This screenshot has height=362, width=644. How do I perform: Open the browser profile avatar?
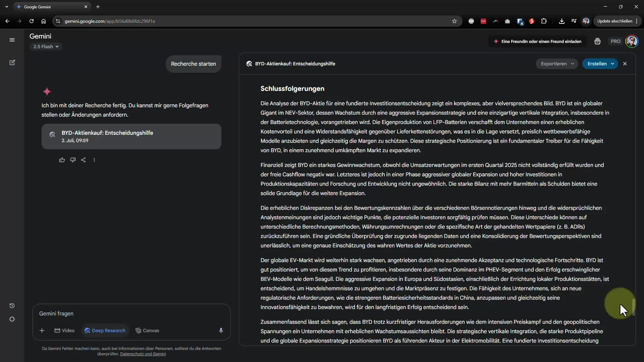pos(586,21)
